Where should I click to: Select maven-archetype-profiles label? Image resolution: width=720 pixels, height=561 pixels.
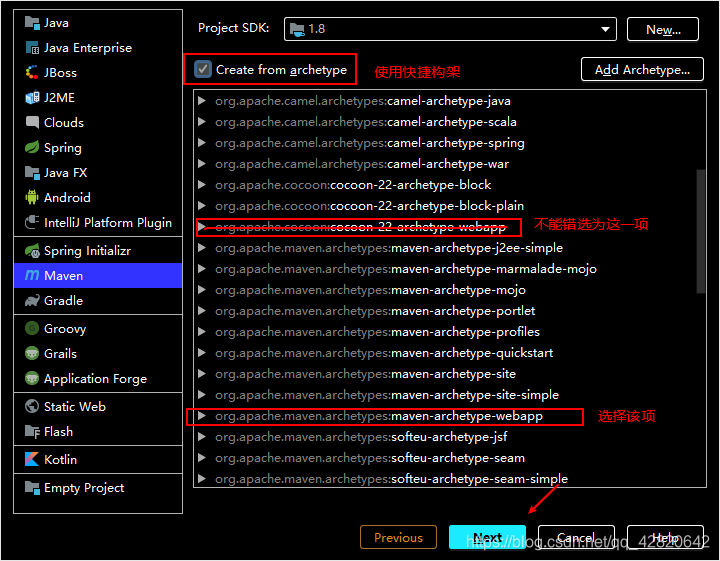click(377, 332)
